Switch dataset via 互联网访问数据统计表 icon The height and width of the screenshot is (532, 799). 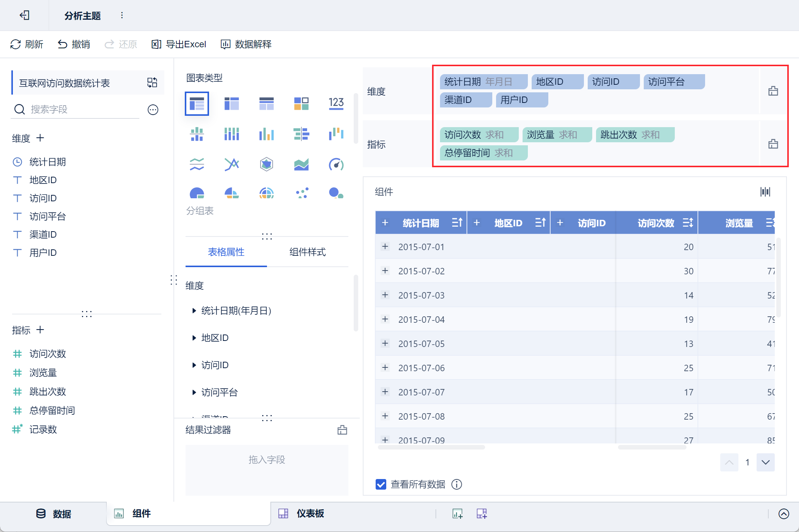point(152,83)
